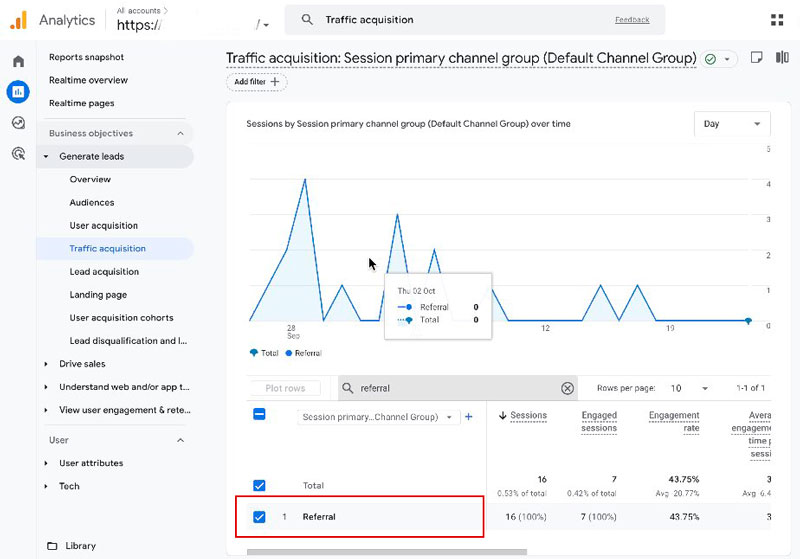This screenshot has width=800, height=559.
Task: Uncheck the Total row checkbox
Action: pos(259,486)
